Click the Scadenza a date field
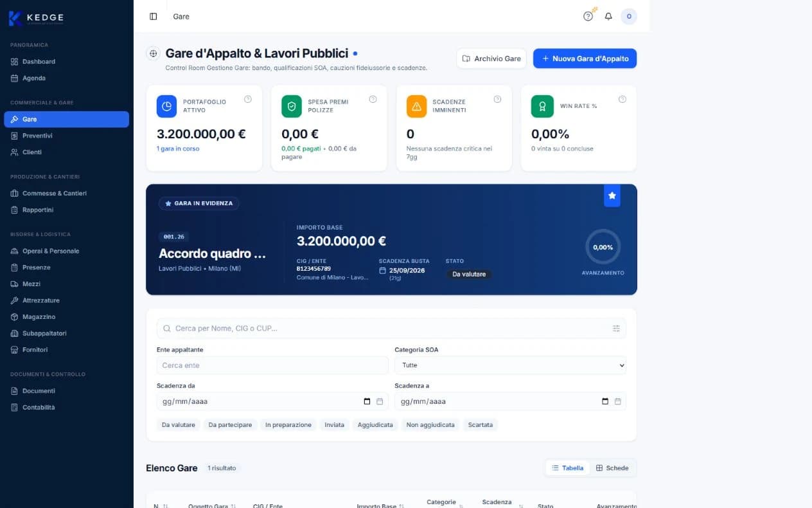Screen dimensions: 812x508 point(510,401)
